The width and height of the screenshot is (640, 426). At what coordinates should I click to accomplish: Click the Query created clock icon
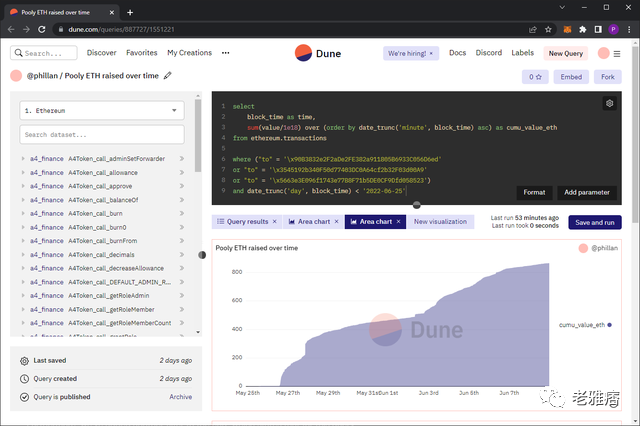pyautogui.click(x=24, y=379)
